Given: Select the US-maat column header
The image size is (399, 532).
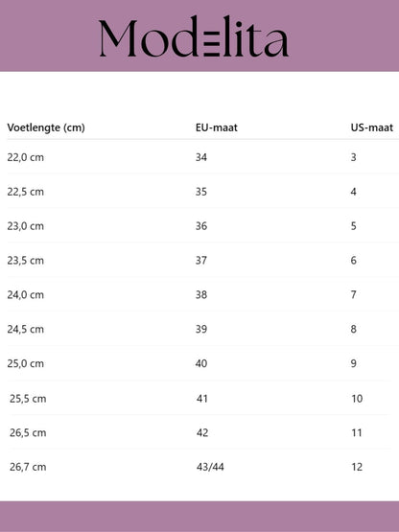Looking at the screenshot, I should [x=371, y=127].
